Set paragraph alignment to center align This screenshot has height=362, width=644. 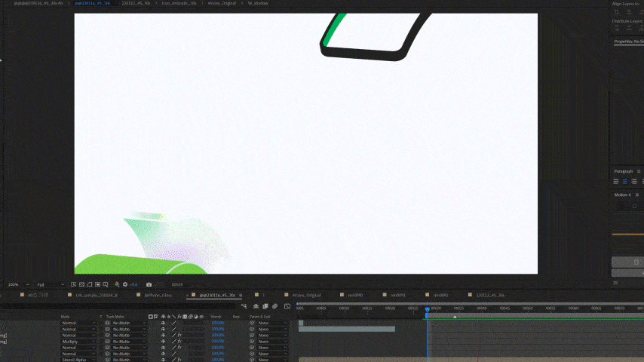(x=625, y=182)
